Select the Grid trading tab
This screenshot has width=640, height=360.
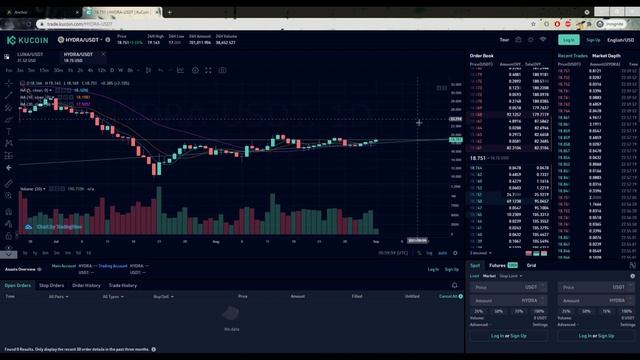(531, 265)
